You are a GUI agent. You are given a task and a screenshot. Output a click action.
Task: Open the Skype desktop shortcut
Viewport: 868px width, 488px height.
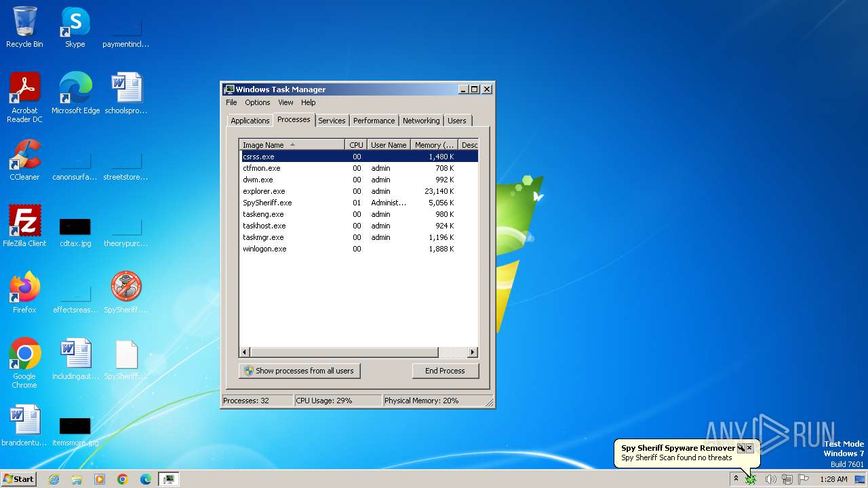pyautogui.click(x=75, y=27)
